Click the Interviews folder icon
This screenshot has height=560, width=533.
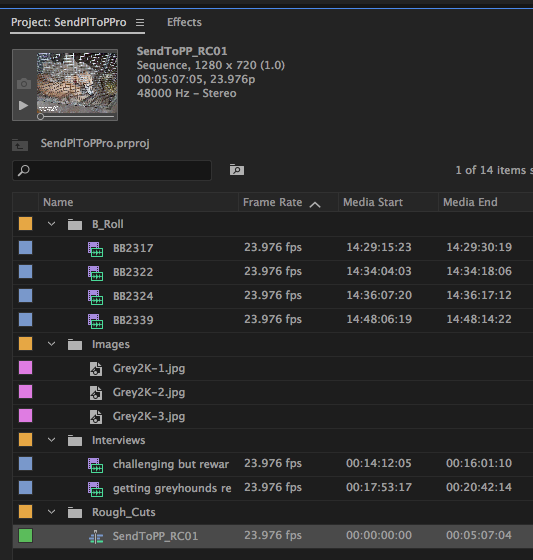75,440
